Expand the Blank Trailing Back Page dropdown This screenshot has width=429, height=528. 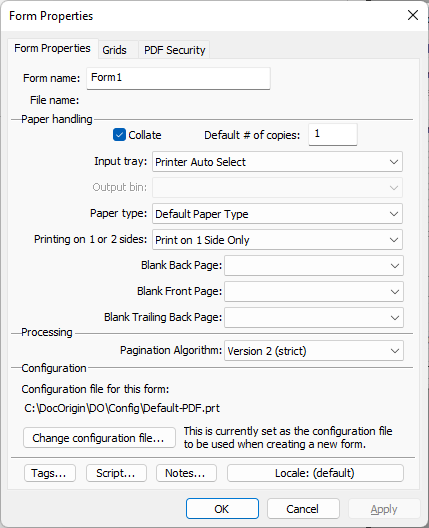[314, 318]
